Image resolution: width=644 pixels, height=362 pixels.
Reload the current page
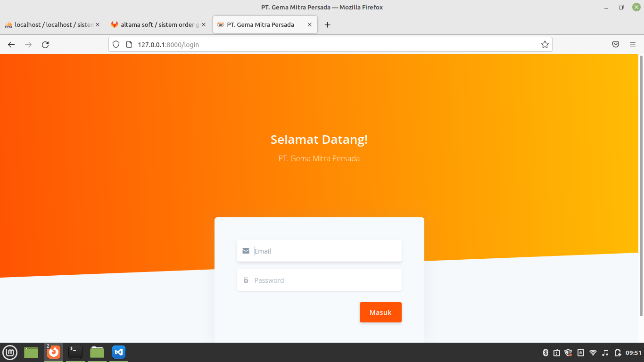pos(45,44)
